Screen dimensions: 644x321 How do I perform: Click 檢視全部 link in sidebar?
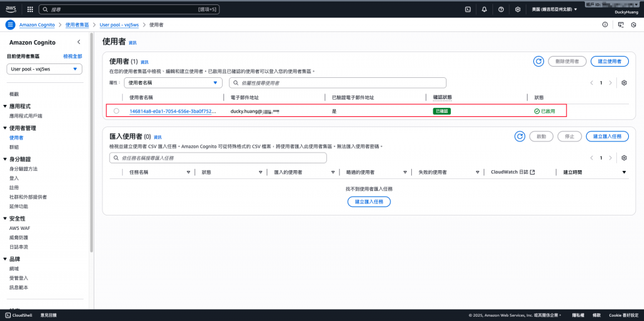tap(73, 57)
